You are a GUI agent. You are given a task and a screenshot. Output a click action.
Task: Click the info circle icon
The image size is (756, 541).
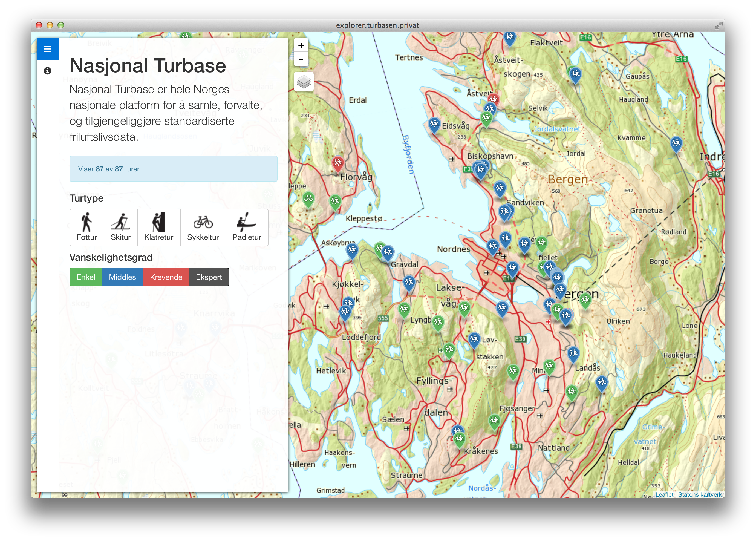47,71
